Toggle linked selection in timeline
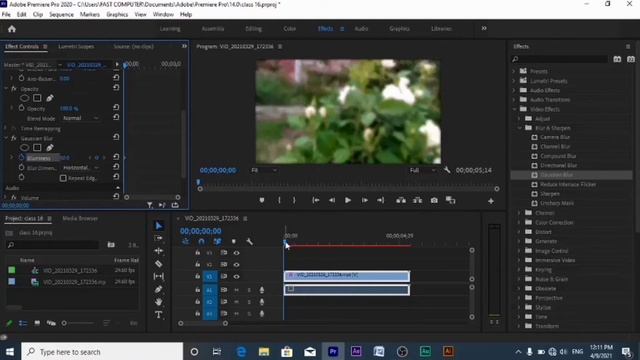640x360 pixels. 217,242
